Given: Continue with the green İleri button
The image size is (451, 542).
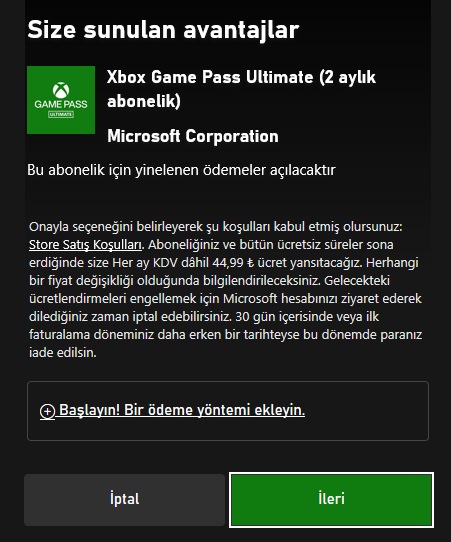Looking at the screenshot, I should click(x=331, y=500).
